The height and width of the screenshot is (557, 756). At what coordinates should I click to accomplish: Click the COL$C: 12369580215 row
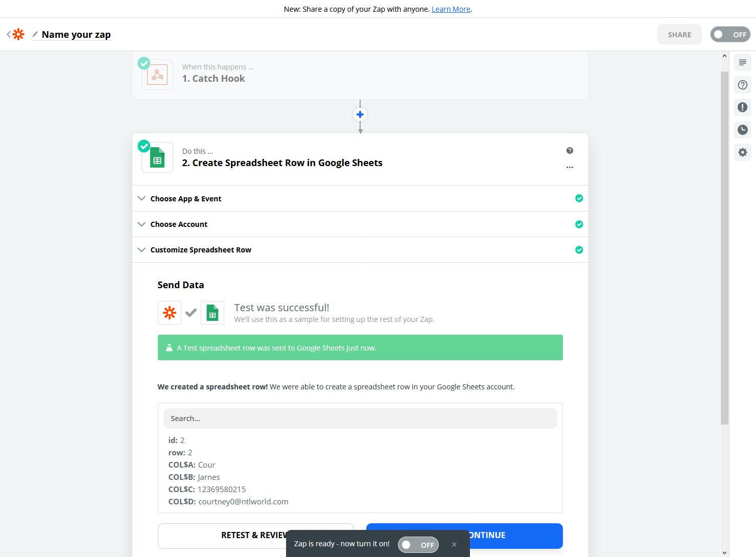click(207, 490)
